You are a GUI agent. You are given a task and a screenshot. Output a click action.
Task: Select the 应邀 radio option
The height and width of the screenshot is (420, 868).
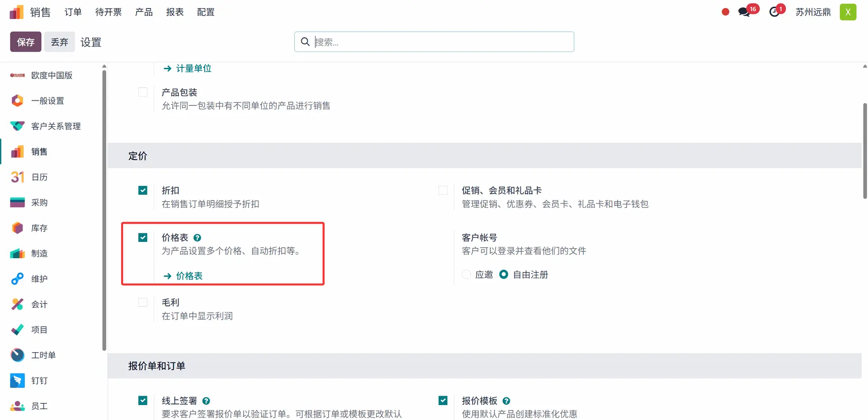tap(467, 274)
